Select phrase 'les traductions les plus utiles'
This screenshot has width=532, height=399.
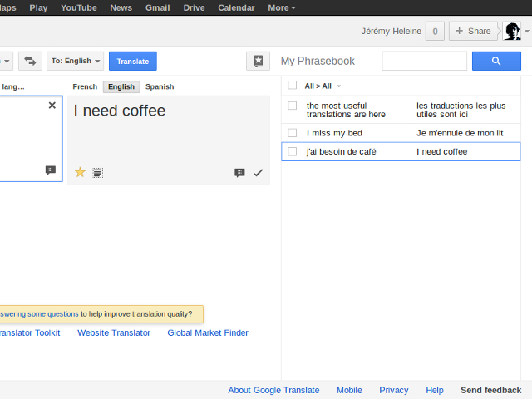461,110
